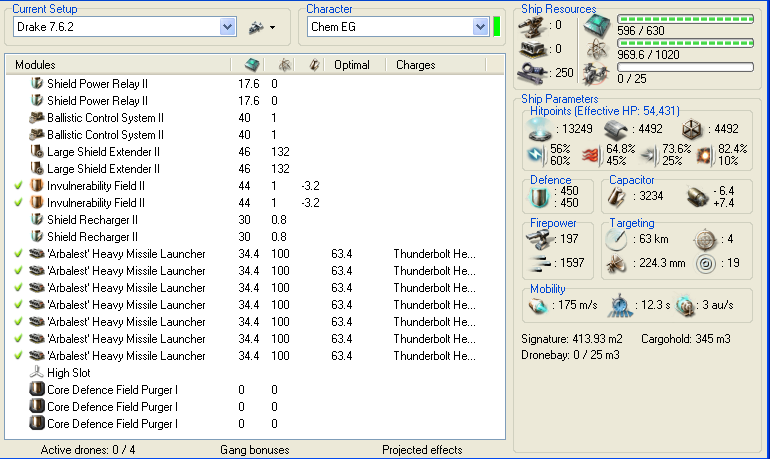The width and height of the screenshot is (770, 459).
Task: Click the calibration icon showing 250
Action: pos(533,72)
